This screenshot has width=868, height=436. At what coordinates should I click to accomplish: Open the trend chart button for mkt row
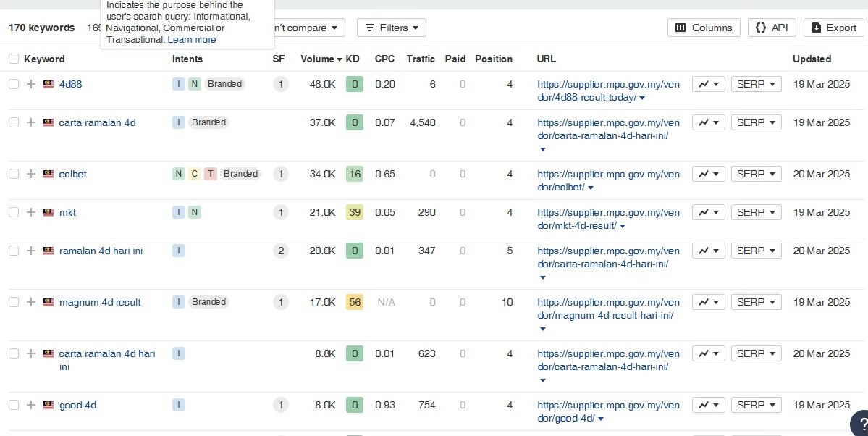point(709,212)
